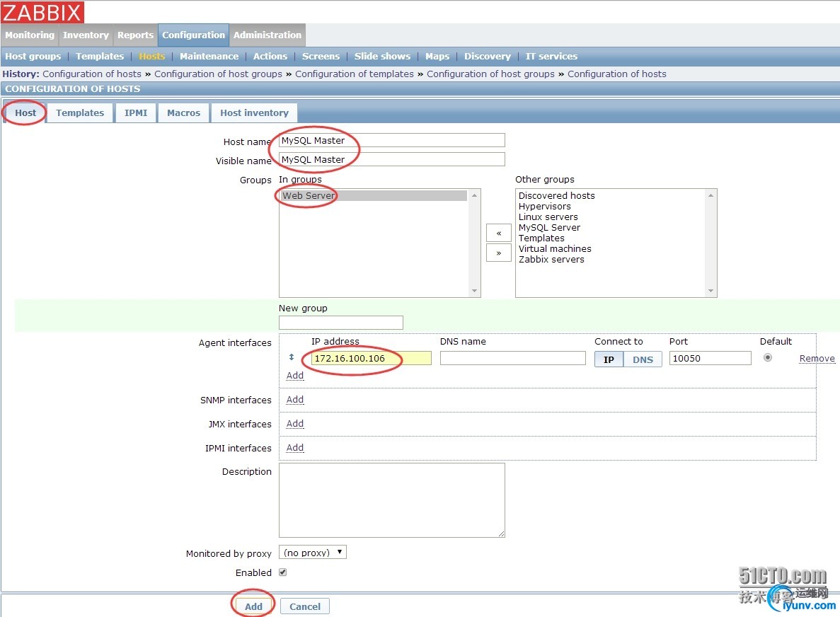840x617 pixels.
Task: Click the In groups list scrollbar
Action: (474, 243)
